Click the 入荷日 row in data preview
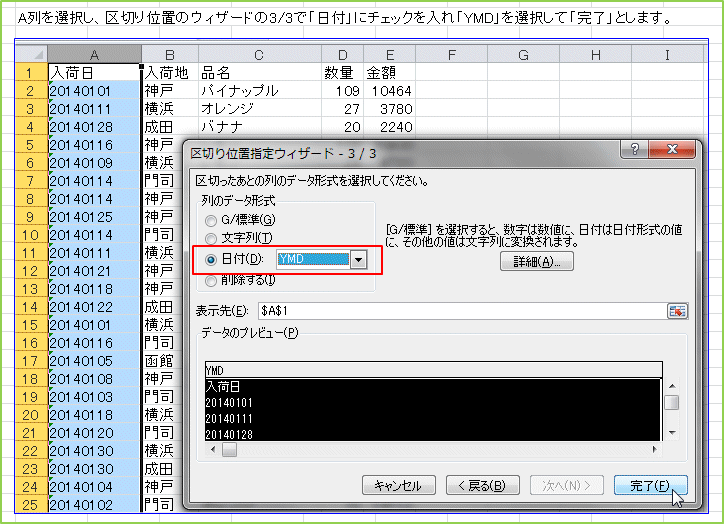Viewport: 724px width, 524px height. (433, 386)
